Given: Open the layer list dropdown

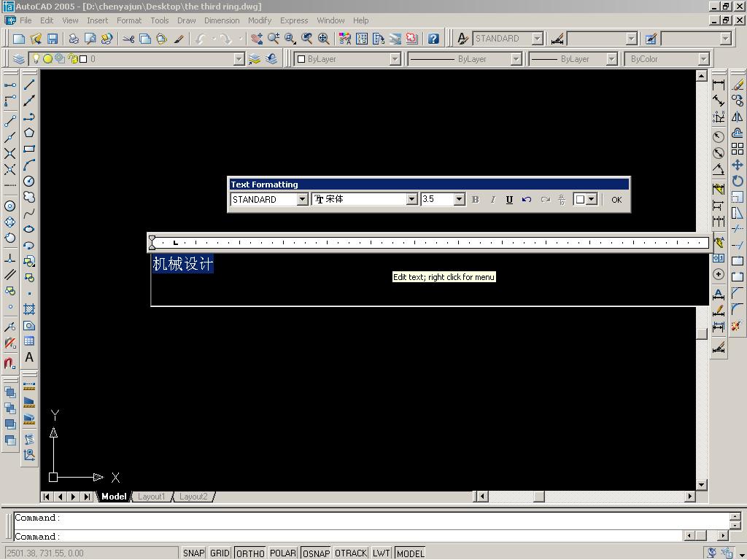Looking at the screenshot, I should point(239,59).
